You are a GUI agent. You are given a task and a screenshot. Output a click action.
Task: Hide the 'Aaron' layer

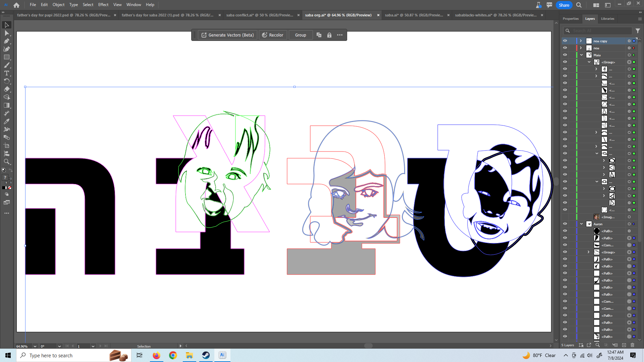565,224
